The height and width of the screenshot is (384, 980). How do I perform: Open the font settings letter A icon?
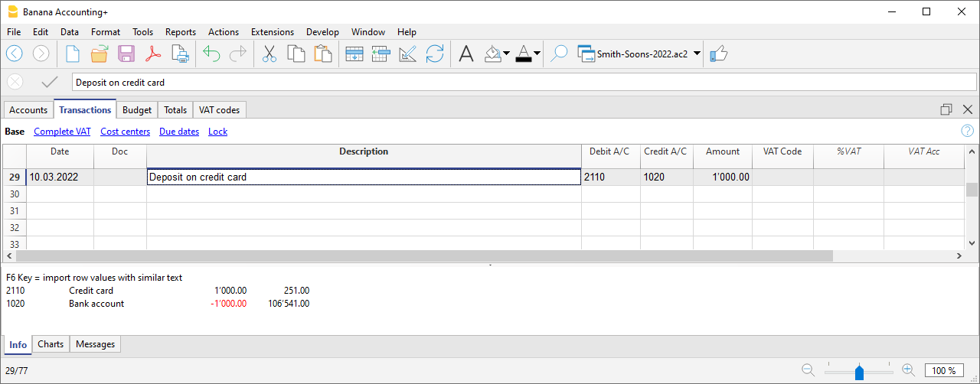coord(466,54)
